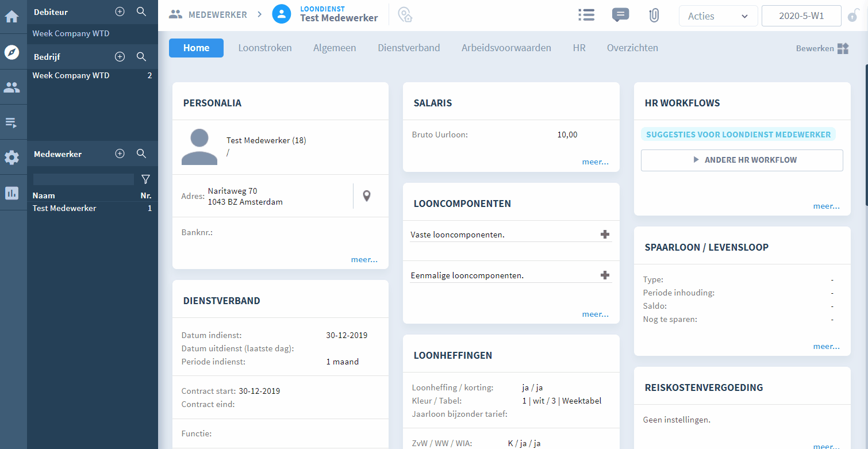Switch to the Overzichten tab

pyautogui.click(x=632, y=48)
